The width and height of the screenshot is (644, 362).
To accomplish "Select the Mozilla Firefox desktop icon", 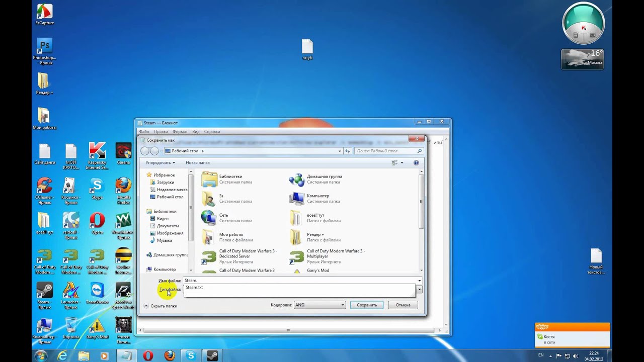I will pyautogui.click(x=123, y=191).
